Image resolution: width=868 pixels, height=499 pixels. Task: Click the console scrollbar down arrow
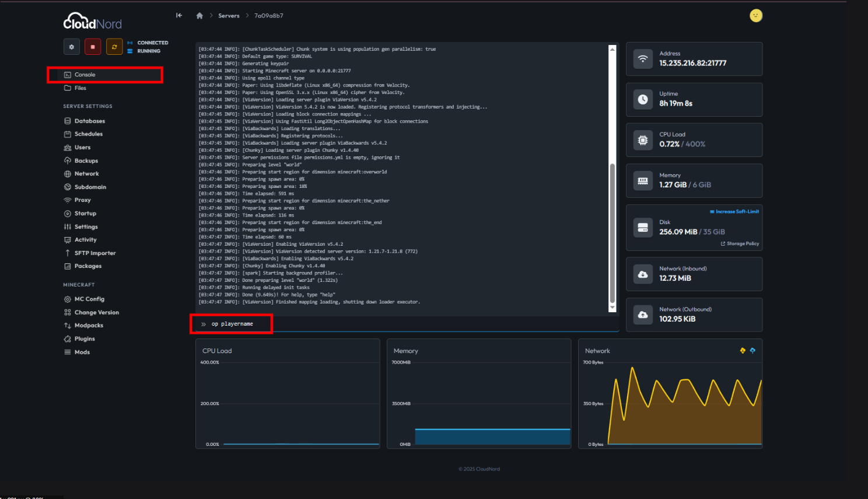pyautogui.click(x=612, y=308)
